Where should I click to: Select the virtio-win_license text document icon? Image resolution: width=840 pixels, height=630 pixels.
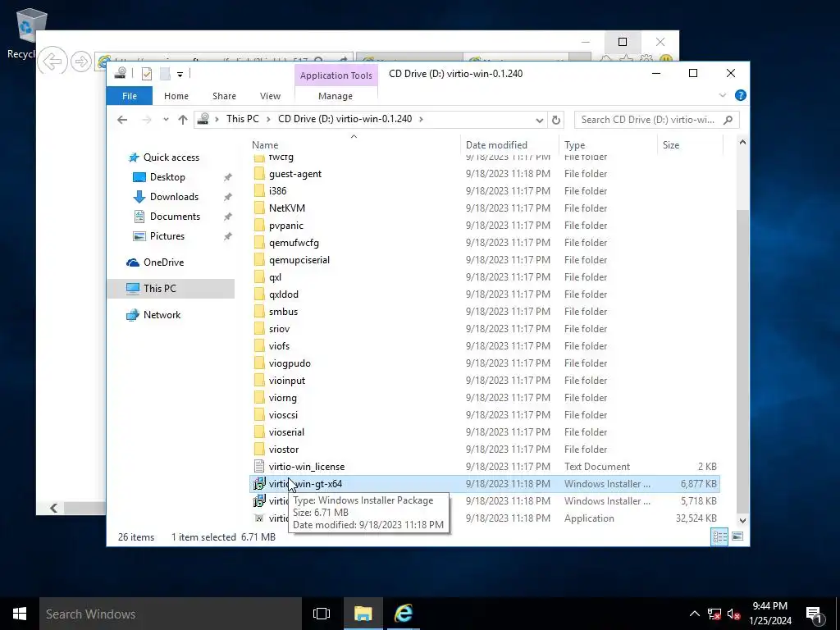point(259,467)
